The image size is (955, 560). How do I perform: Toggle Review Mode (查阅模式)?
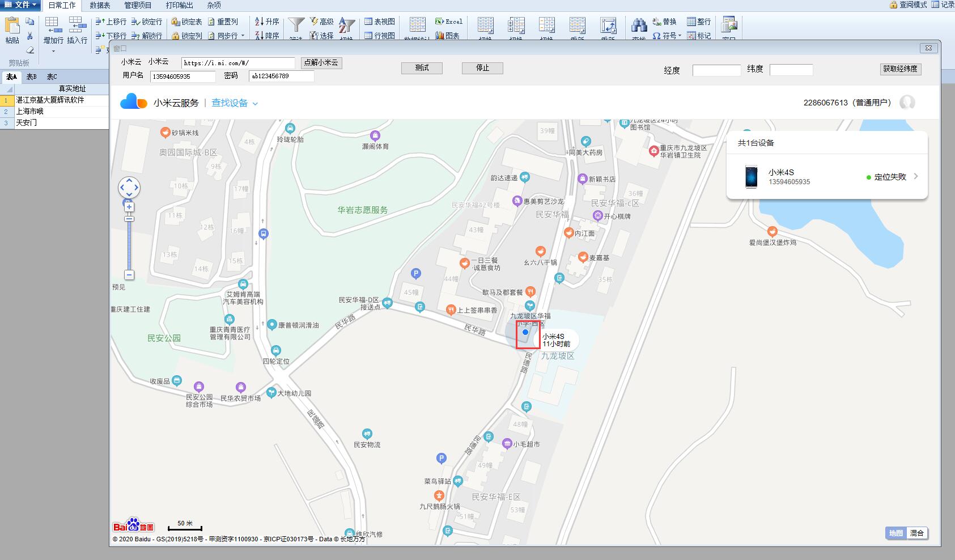[908, 5]
